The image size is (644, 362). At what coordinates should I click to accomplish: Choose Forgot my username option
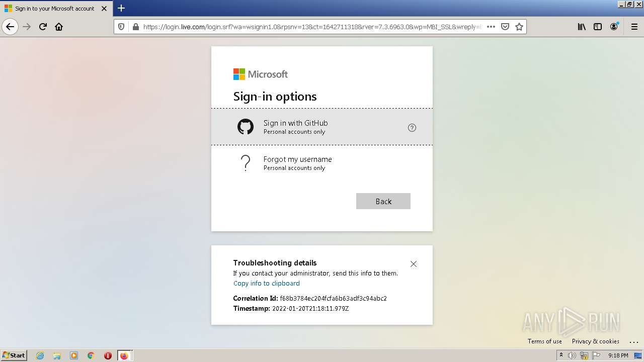pyautogui.click(x=322, y=163)
